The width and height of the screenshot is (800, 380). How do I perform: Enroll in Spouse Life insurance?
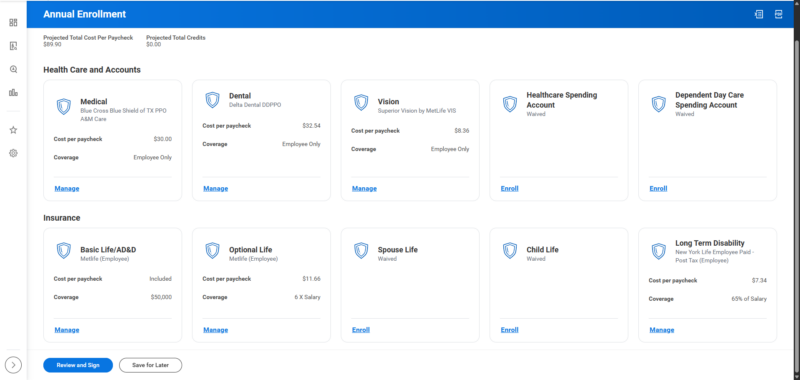coord(361,330)
